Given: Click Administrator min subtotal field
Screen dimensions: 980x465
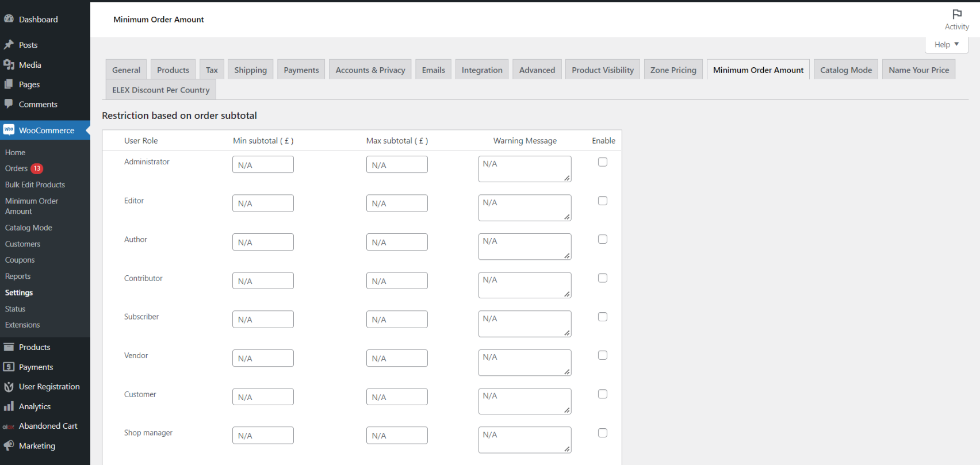Looking at the screenshot, I should 263,164.
